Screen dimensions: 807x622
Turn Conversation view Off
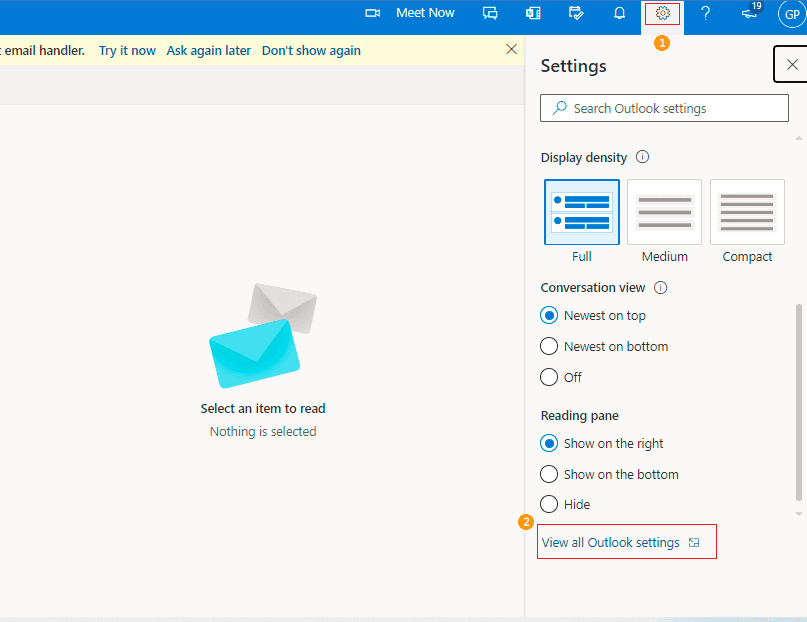coord(549,377)
